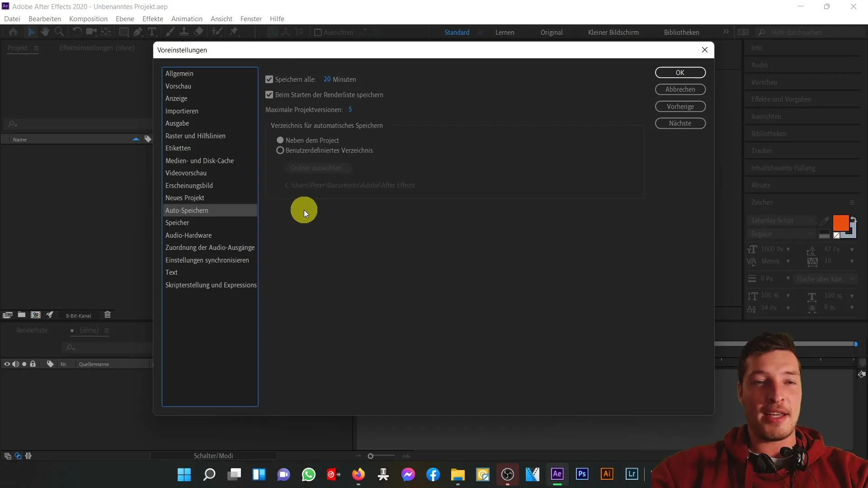Click Vorherige navigation button

(x=679, y=106)
